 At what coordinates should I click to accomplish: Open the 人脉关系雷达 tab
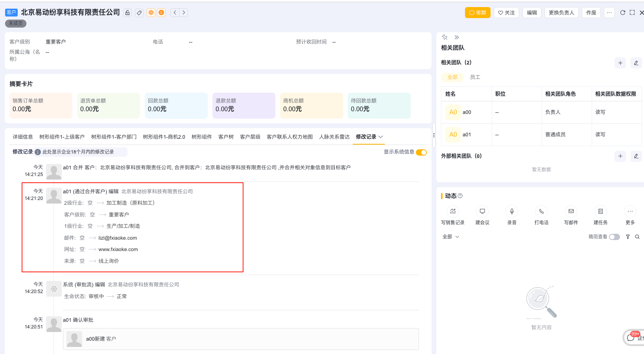point(334,136)
